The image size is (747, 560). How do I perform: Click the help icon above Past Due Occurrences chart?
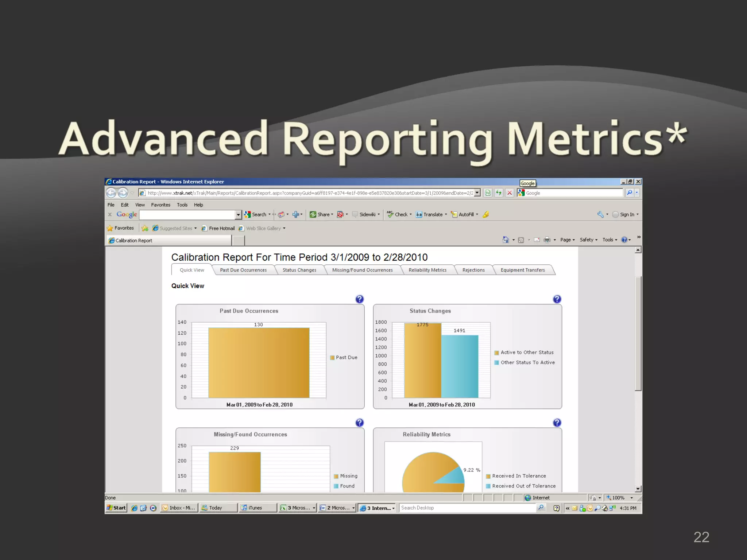[359, 299]
